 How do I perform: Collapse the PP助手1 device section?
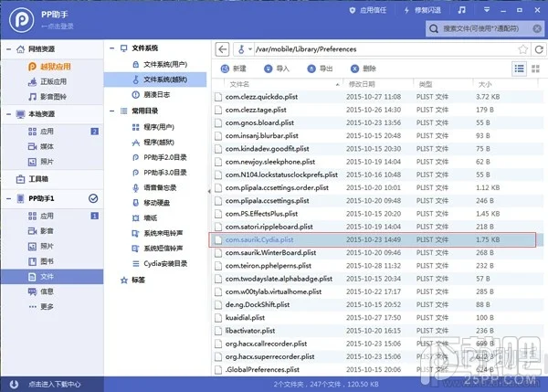point(8,198)
